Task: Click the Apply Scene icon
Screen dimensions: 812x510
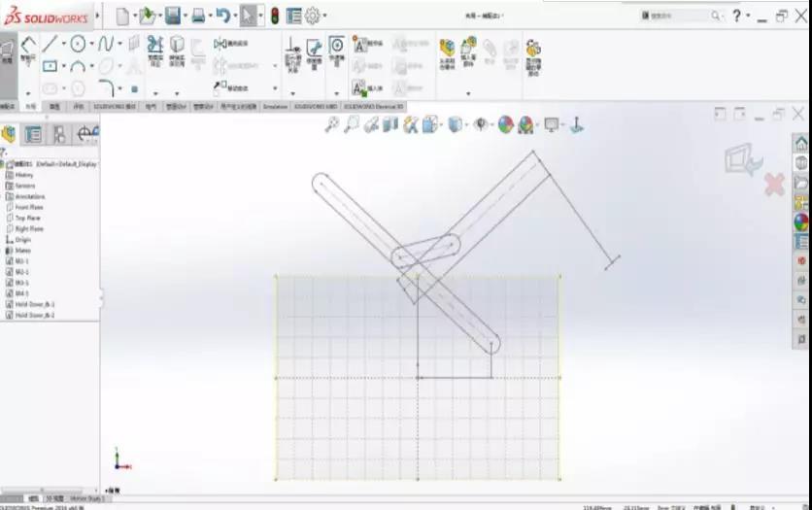Action: click(525, 124)
